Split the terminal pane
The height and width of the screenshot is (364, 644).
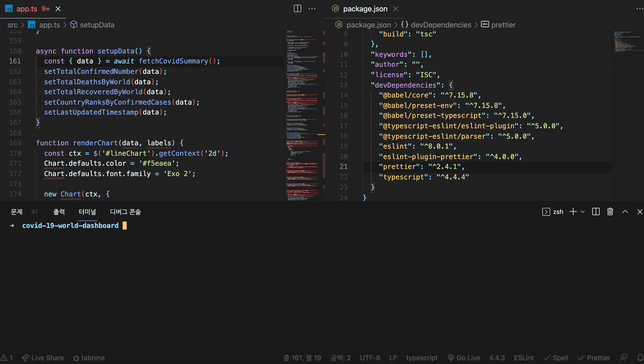[596, 212]
